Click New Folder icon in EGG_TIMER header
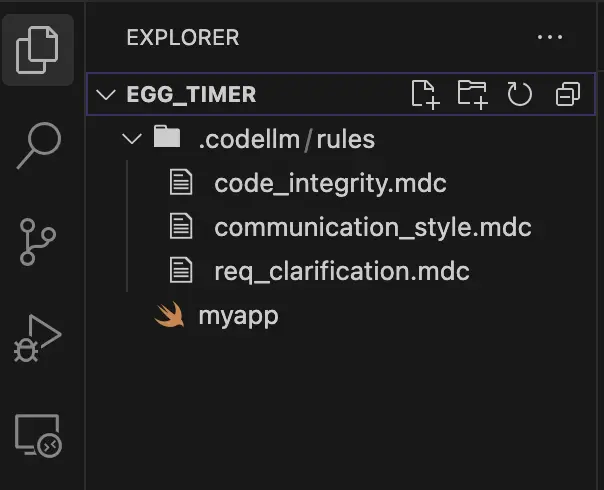 [x=472, y=95]
